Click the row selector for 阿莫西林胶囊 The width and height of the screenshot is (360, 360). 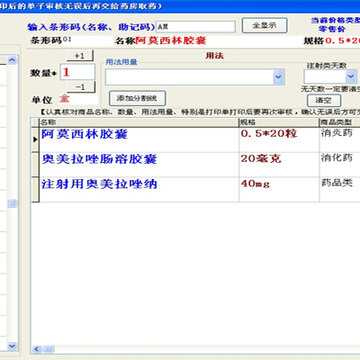pyautogui.click(x=35, y=140)
